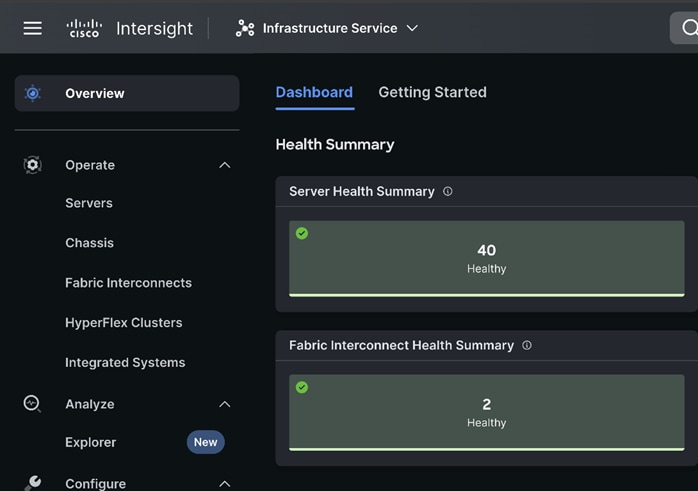Open Integrated Systems in the sidebar

125,362
